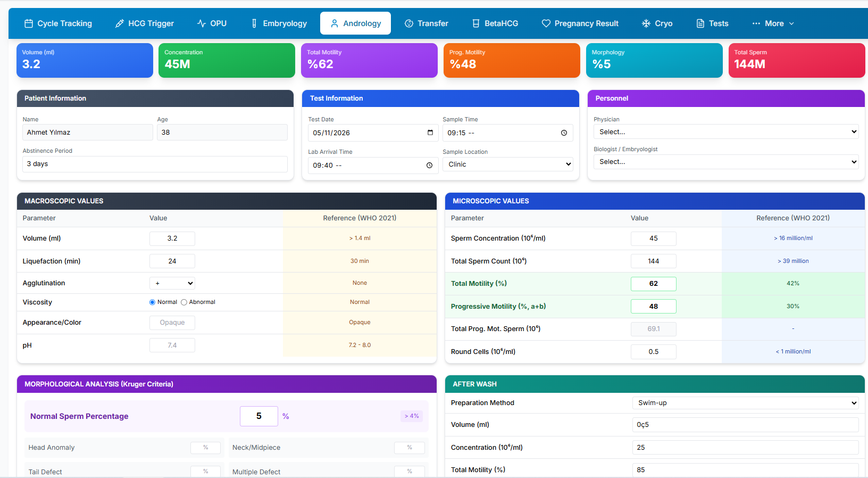Open the Sample Location dropdown
This screenshot has height=478, width=868.
(508, 164)
